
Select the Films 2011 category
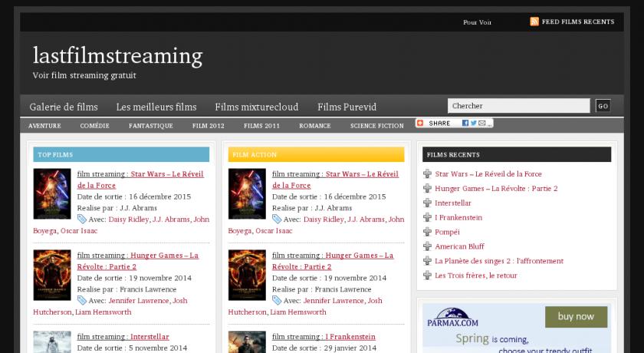[x=261, y=126]
